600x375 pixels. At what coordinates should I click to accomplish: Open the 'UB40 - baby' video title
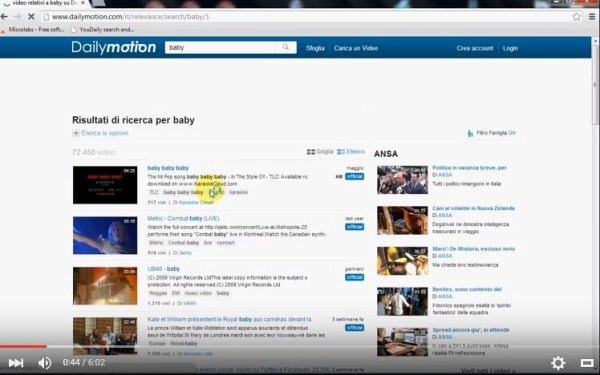(x=163, y=269)
